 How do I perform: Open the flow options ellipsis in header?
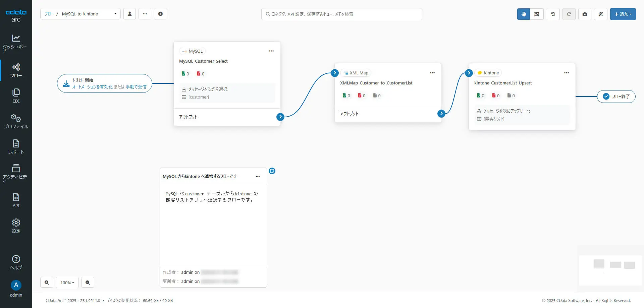pos(145,14)
